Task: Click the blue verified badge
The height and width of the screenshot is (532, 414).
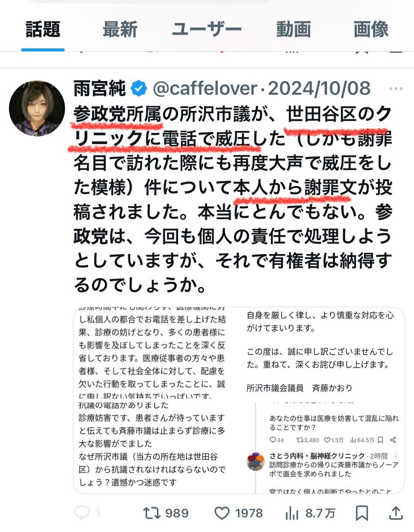Action: click(x=139, y=89)
